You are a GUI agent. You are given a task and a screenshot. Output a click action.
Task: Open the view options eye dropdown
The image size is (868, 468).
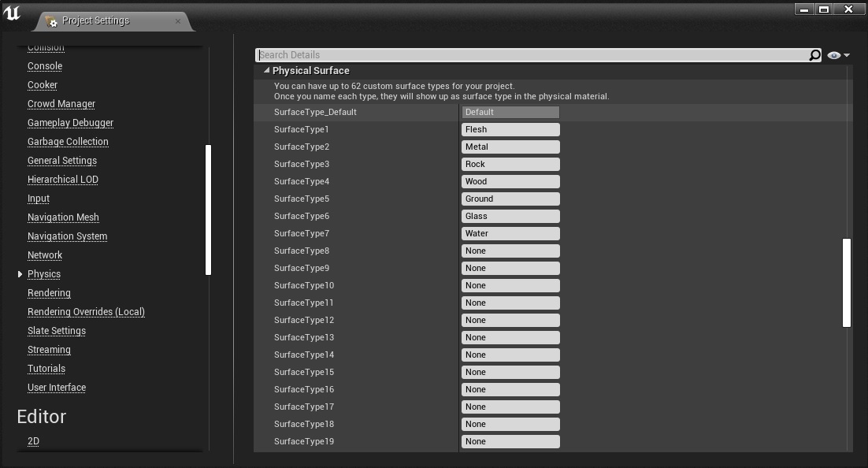point(838,55)
